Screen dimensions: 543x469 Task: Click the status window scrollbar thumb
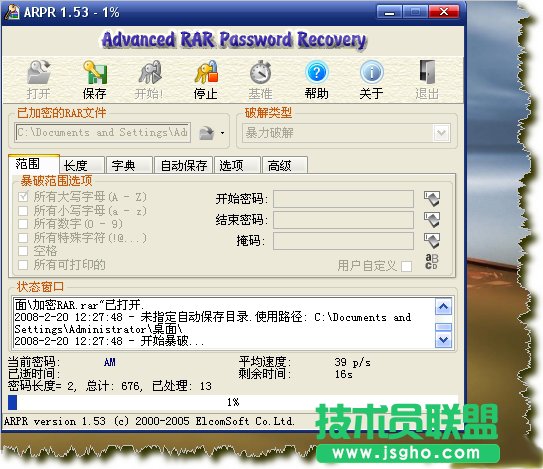click(x=443, y=327)
